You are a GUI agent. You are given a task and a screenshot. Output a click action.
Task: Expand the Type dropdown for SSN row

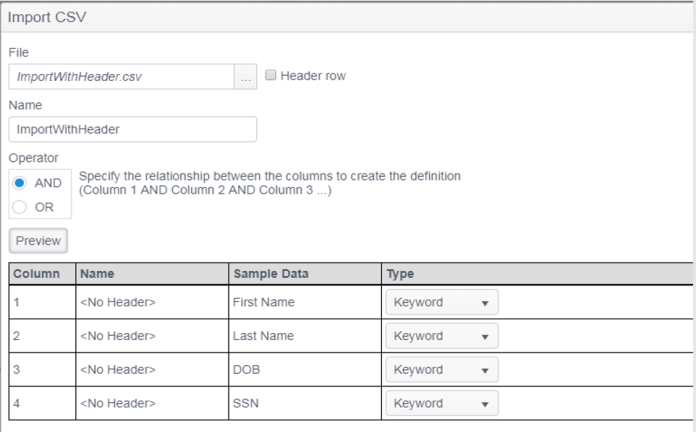point(441,404)
